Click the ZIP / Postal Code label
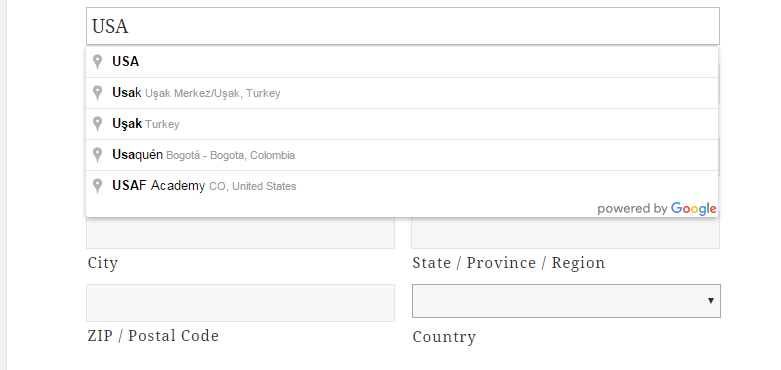 (x=153, y=336)
